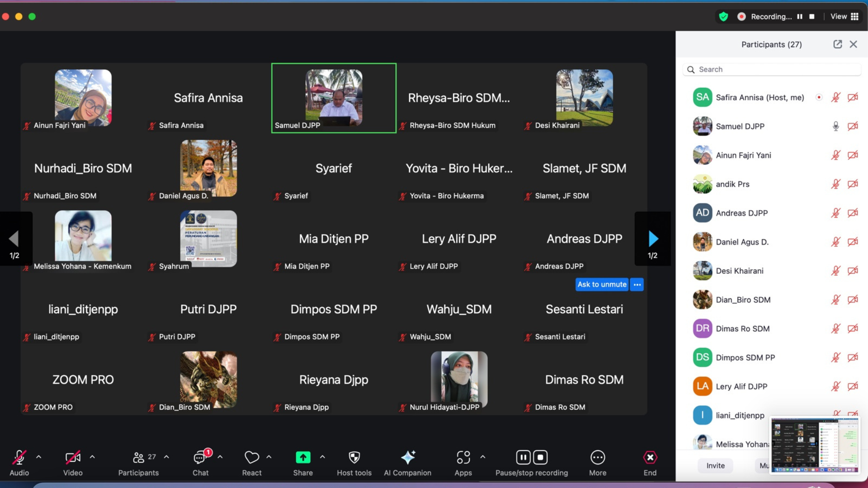Screen dimensions: 868x488
Task: Click Daniel Agus D. muted mic icon
Action: click(836, 242)
